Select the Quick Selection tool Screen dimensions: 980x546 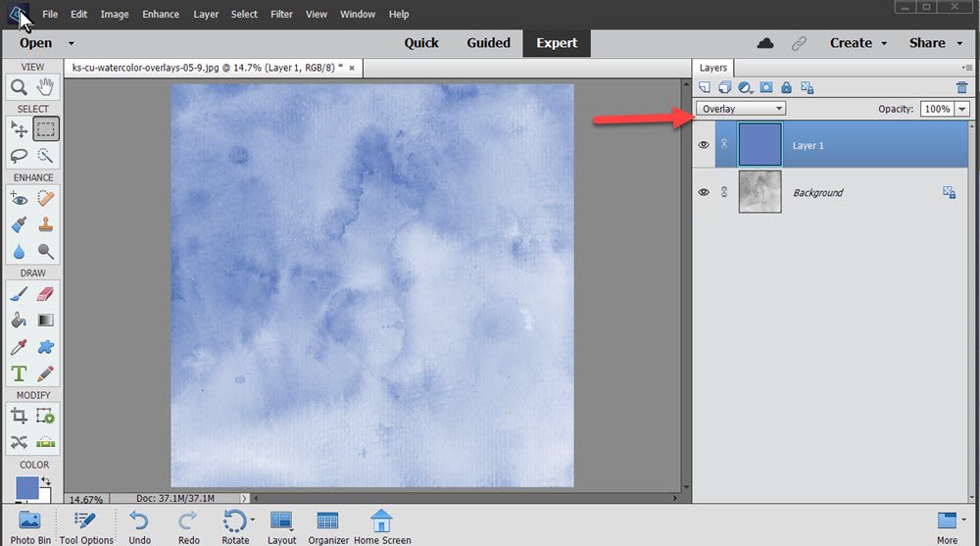(x=46, y=156)
